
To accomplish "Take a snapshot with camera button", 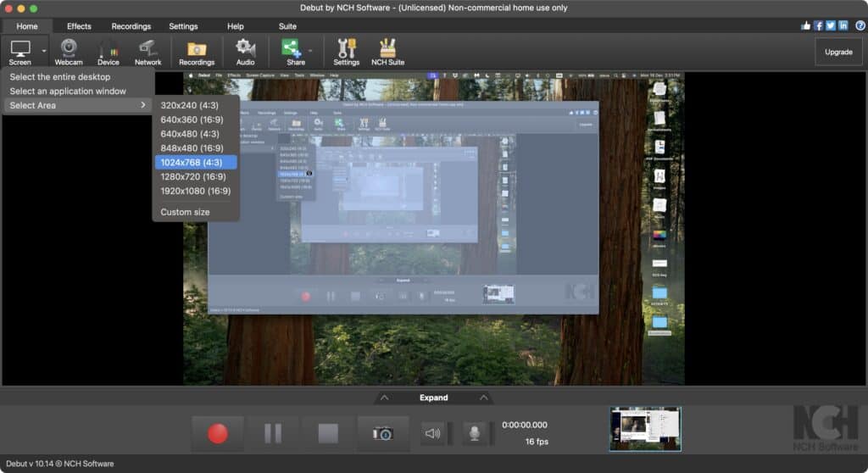I will point(383,433).
